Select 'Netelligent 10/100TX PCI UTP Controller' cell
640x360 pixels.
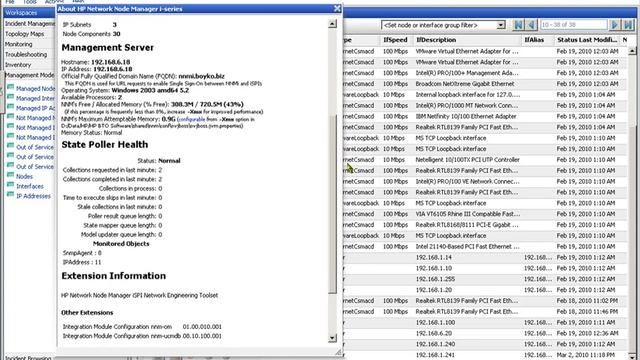click(x=467, y=160)
